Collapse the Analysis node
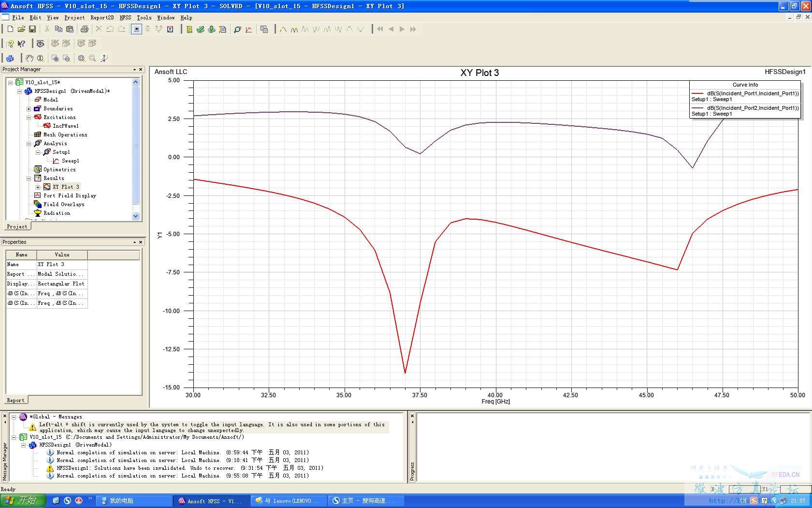Image resolution: width=812 pixels, height=508 pixels. click(29, 144)
